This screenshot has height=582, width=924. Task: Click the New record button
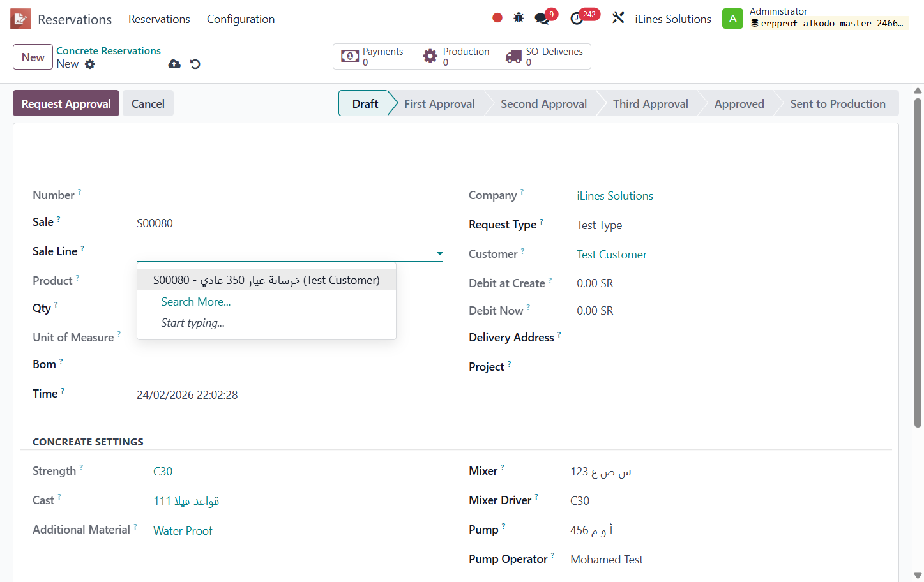click(33, 57)
